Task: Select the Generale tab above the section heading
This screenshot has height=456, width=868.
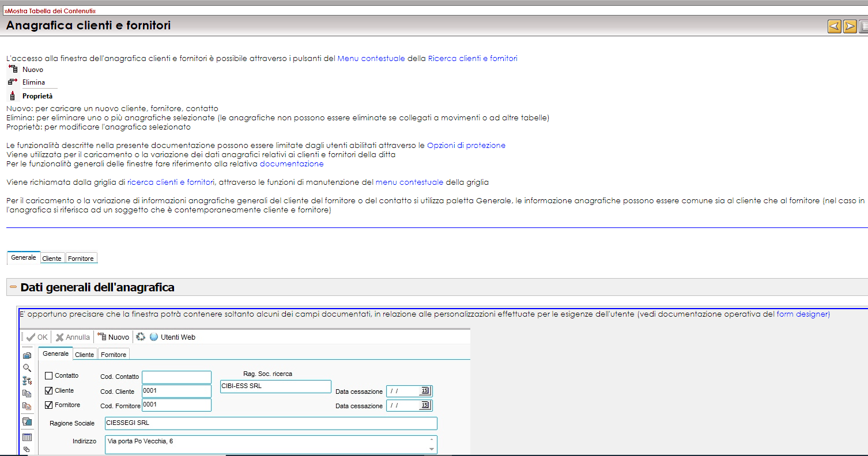Action: (x=24, y=257)
